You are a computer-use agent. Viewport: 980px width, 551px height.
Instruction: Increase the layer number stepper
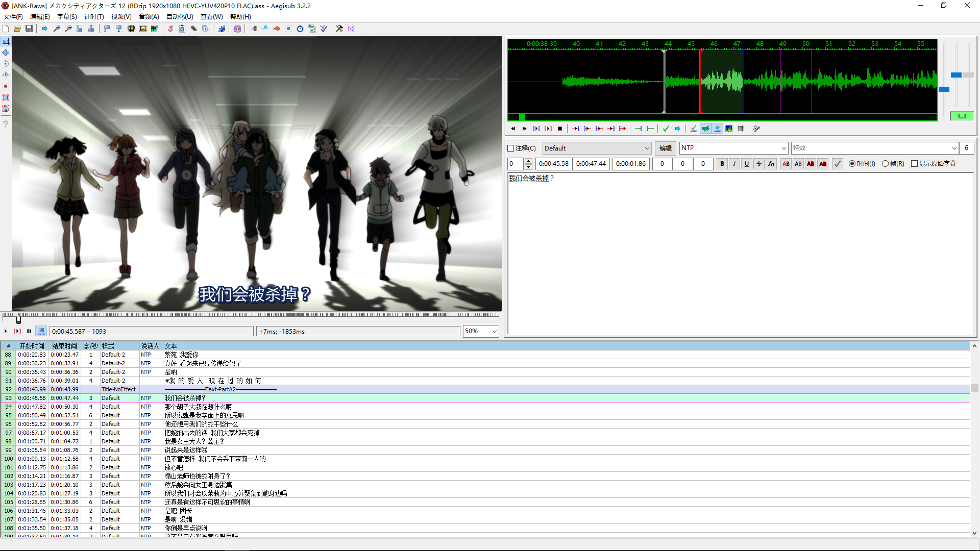click(528, 161)
